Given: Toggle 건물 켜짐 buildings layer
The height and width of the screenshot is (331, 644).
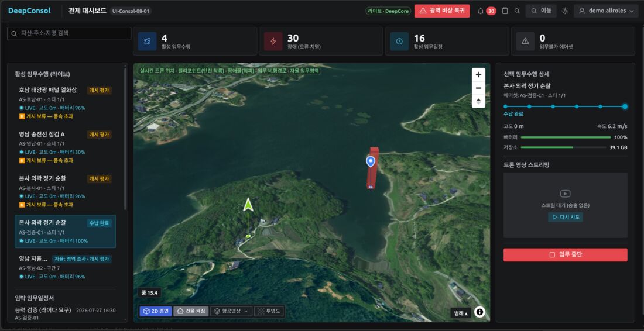Looking at the screenshot, I should click(x=191, y=311).
